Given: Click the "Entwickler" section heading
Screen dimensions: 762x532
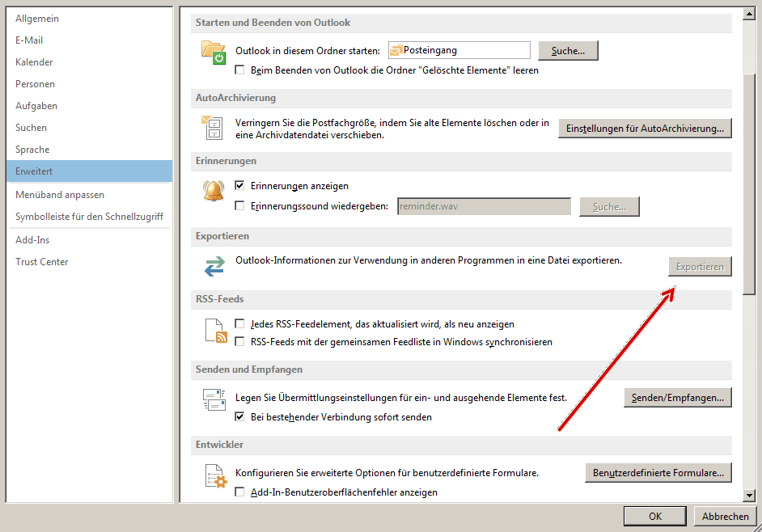Looking at the screenshot, I should point(219,445).
